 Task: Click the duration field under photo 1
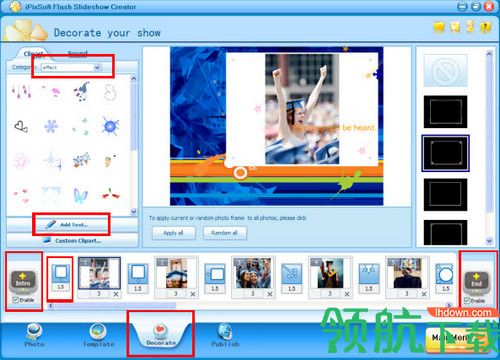point(99,294)
